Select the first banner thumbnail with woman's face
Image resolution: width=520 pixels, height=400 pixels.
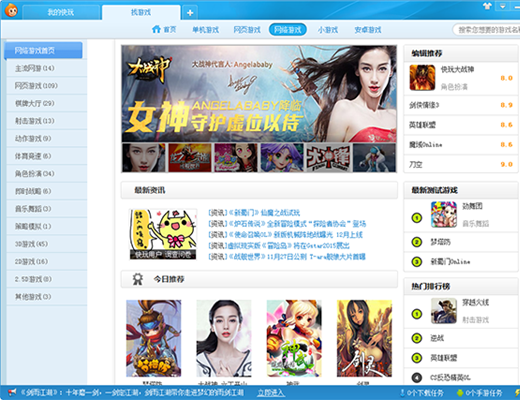point(144,158)
